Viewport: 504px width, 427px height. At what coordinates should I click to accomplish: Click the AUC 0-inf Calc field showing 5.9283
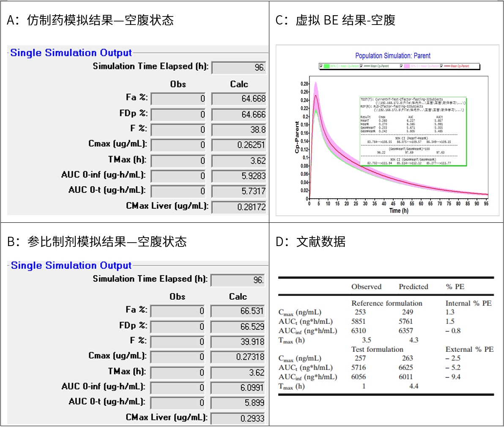point(239,176)
